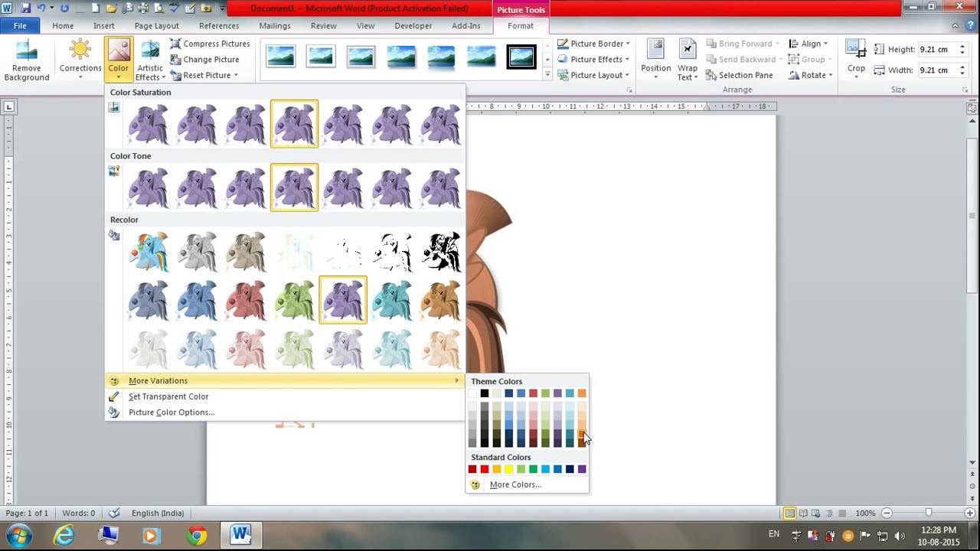
Task: Click the Quick Print icon
Action: (x=145, y=8)
